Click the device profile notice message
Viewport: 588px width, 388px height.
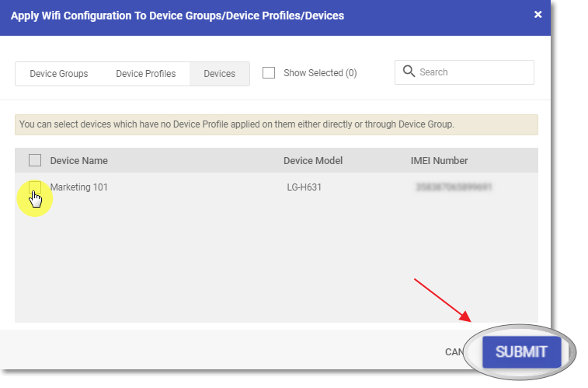277,124
